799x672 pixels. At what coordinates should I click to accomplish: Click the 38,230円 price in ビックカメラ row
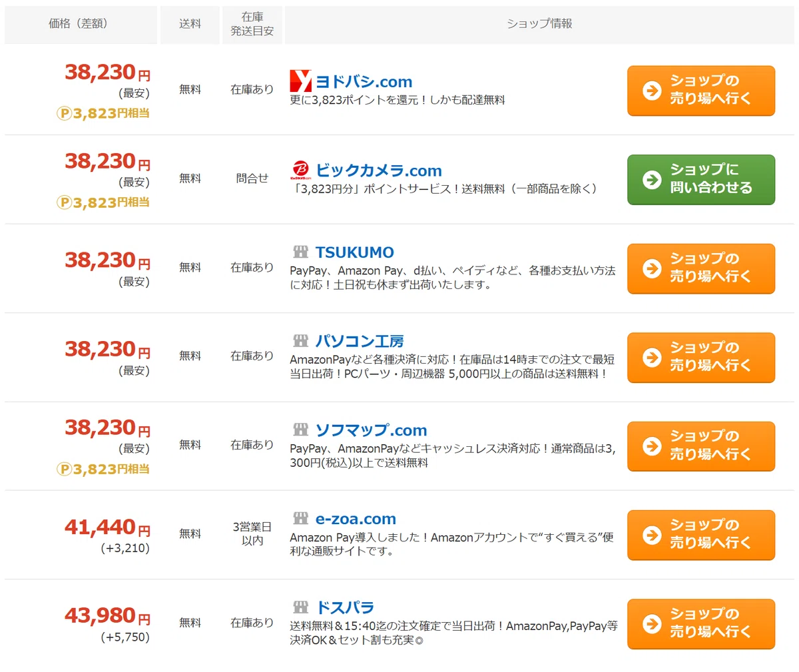[107, 161]
